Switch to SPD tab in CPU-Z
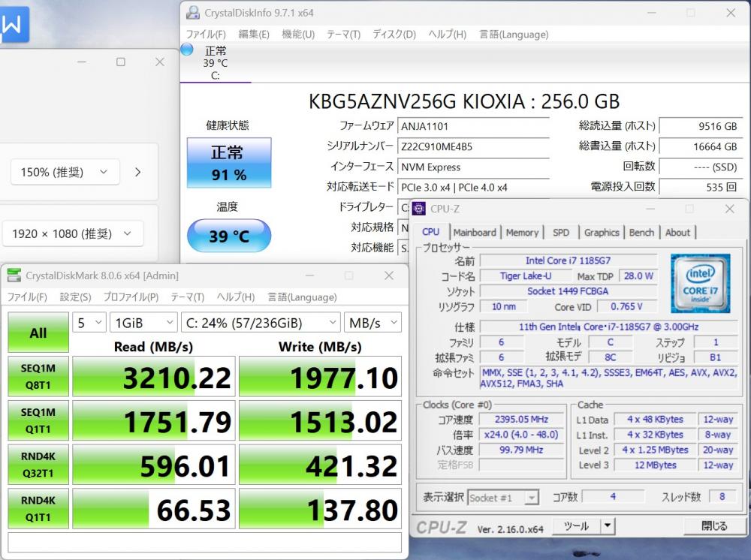 point(561,233)
